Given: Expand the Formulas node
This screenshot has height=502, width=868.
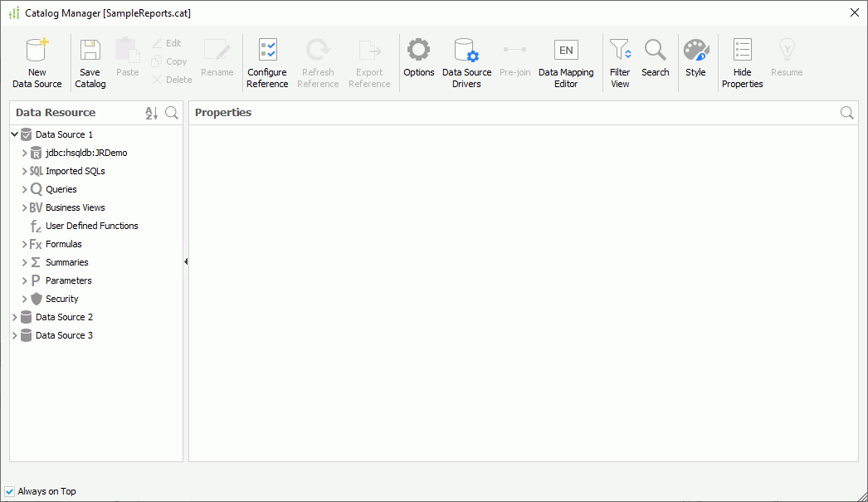Looking at the screenshot, I should point(24,244).
